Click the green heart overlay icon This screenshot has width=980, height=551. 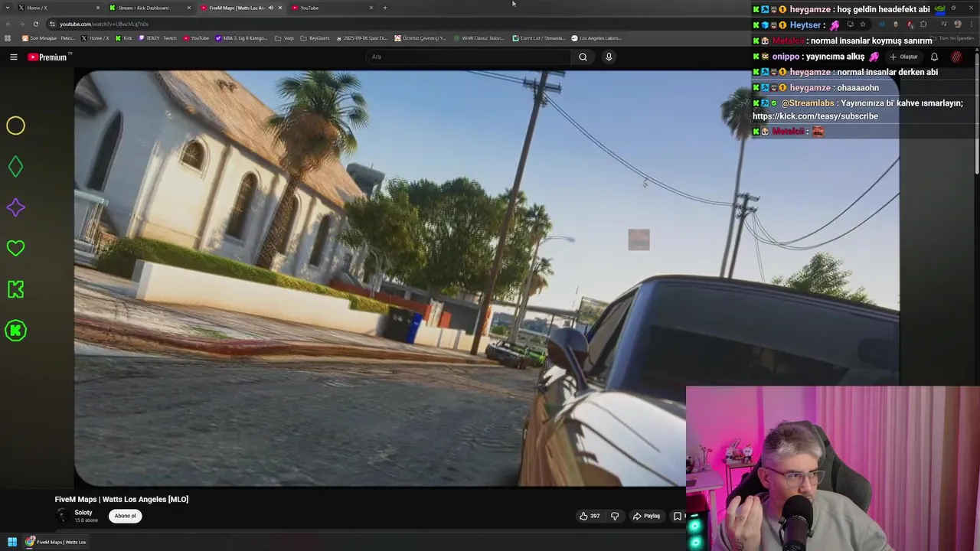(x=15, y=248)
